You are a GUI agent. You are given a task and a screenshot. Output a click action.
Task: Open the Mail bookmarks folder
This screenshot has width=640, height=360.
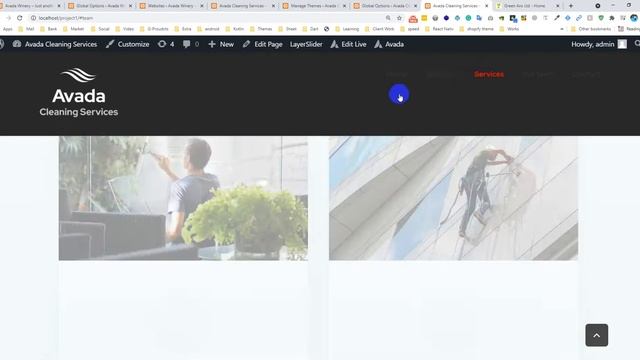point(26,29)
